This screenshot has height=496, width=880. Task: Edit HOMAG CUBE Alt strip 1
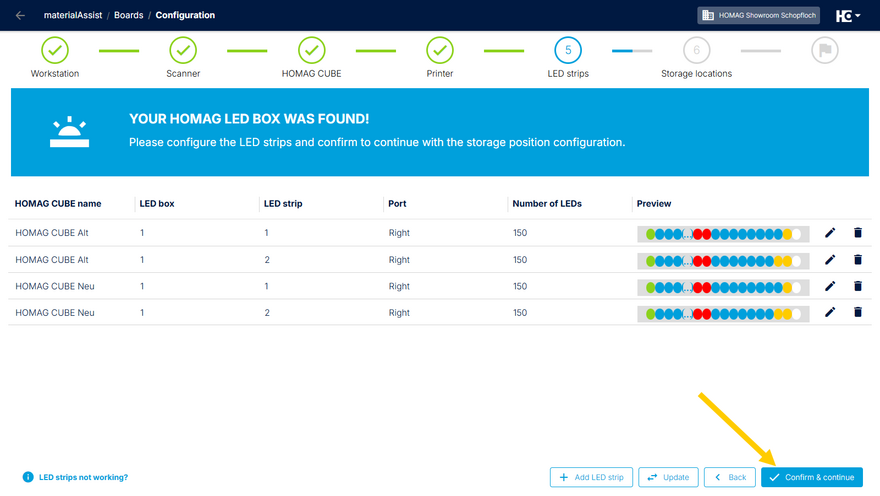(x=830, y=233)
